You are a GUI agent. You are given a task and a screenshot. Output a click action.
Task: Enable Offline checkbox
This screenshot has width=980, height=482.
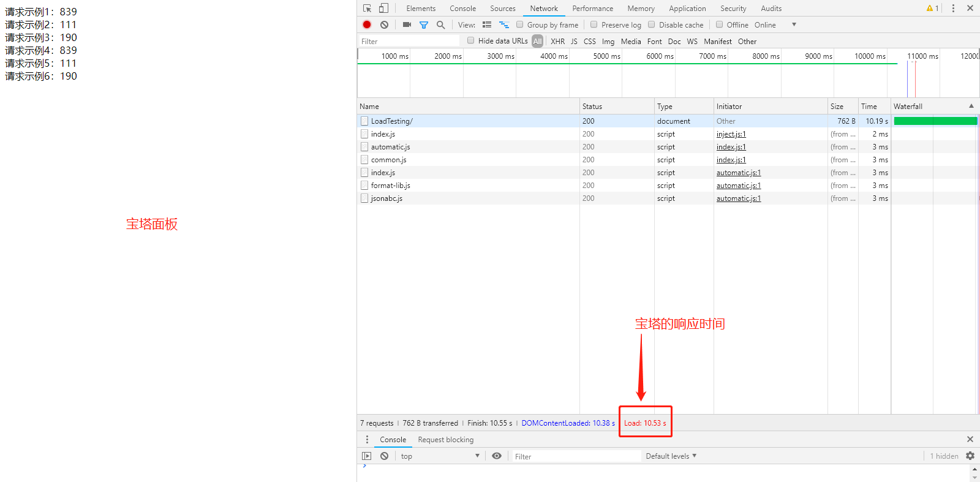pyautogui.click(x=720, y=24)
